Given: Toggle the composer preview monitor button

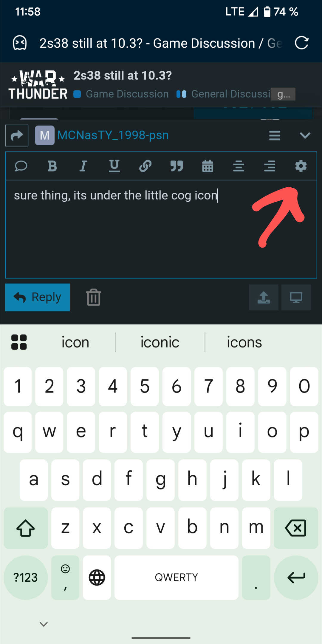Looking at the screenshot, I should click(x=296, y=297).
